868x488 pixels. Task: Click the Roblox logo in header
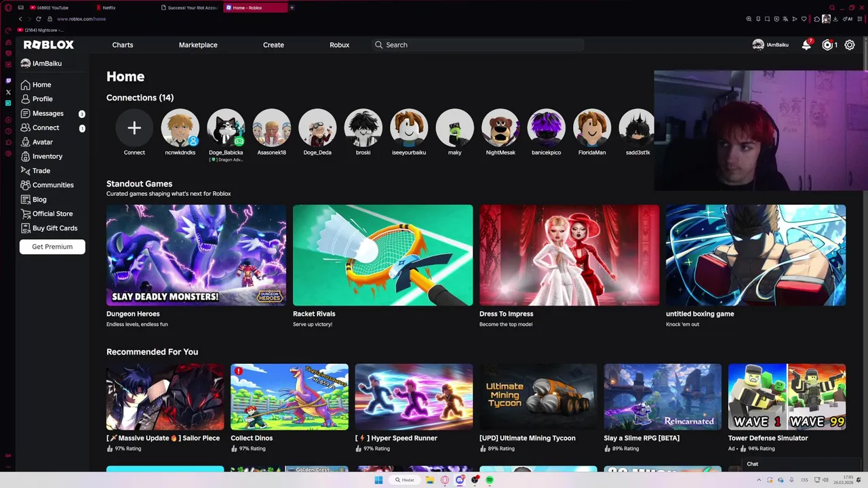point(49,45)
